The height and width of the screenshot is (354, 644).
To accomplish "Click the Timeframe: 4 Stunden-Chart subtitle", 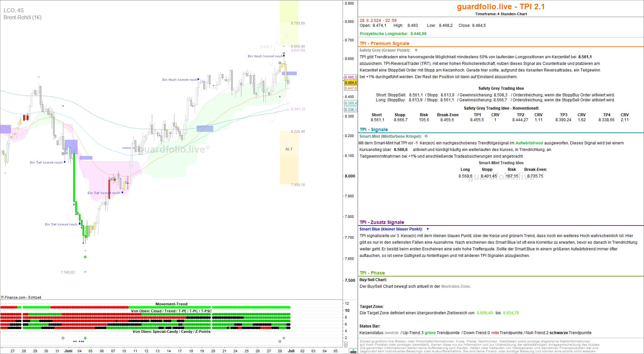I will point(501,14).
